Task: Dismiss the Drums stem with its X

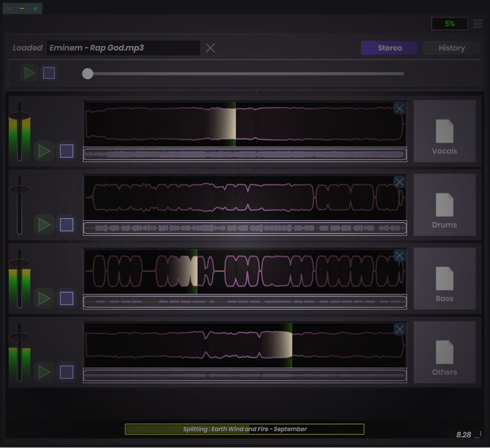Action: tap(399, 182)
